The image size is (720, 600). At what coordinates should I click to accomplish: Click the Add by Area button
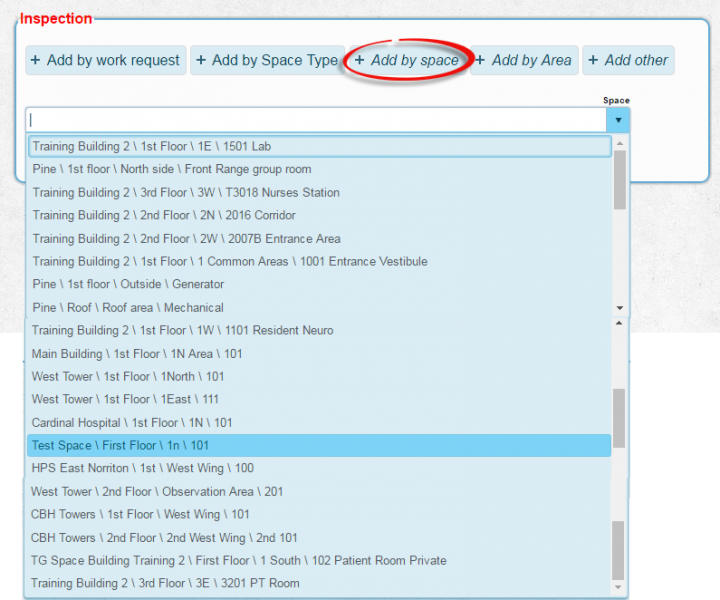tap(524, 60)
